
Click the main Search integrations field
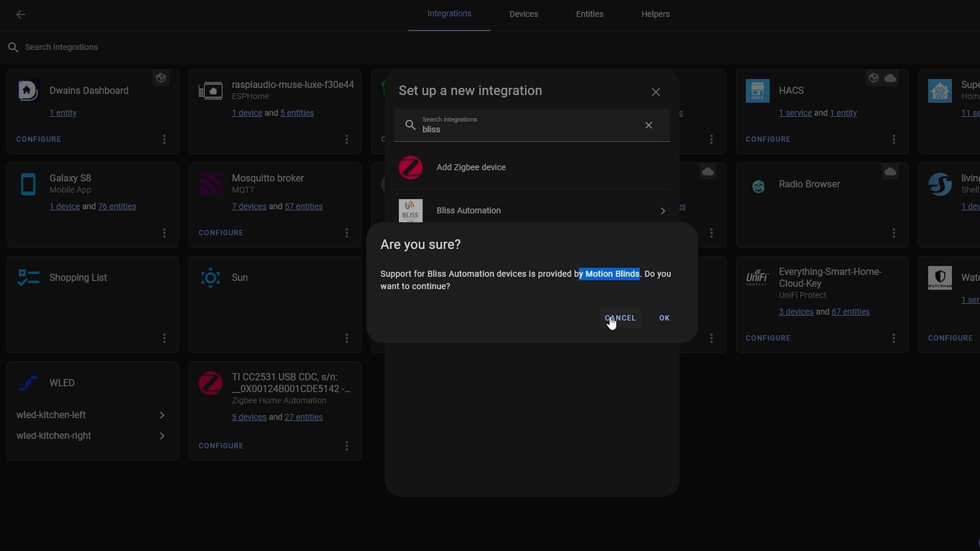[x=490, y=48]
